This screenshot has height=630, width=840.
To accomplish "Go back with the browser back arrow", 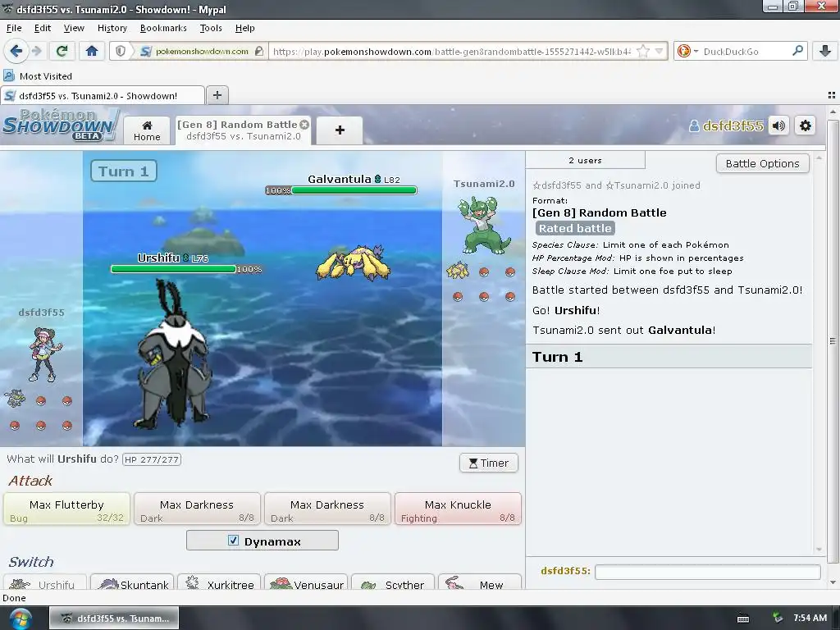I will click(16, 51).
